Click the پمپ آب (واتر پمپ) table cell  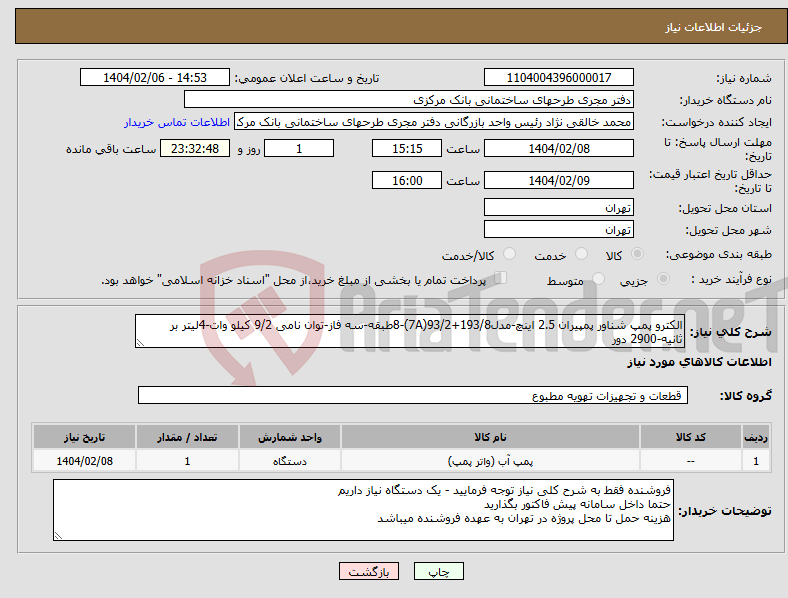click(490, 460)
